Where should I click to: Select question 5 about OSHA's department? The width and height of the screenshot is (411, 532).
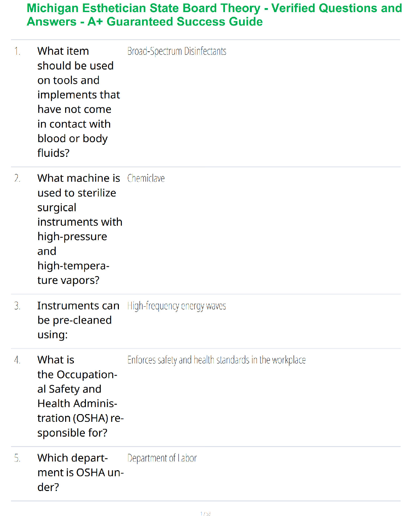point(81,473)
